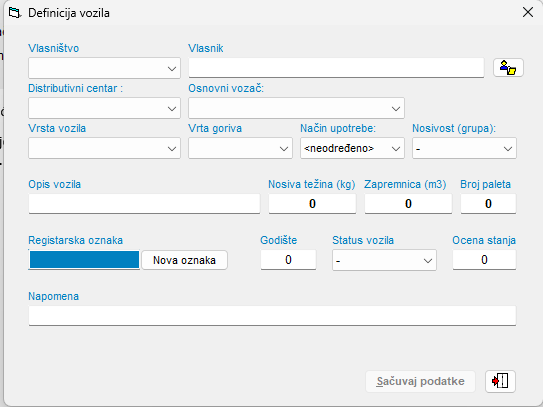The image size is (543, 407).
Task: Click the Ocena stanja field
Action: (484, 260)
